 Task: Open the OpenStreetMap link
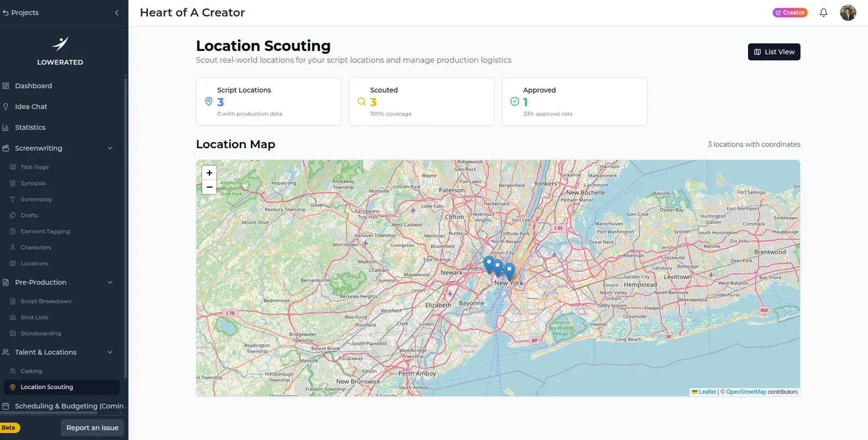(x=746, y=392)
